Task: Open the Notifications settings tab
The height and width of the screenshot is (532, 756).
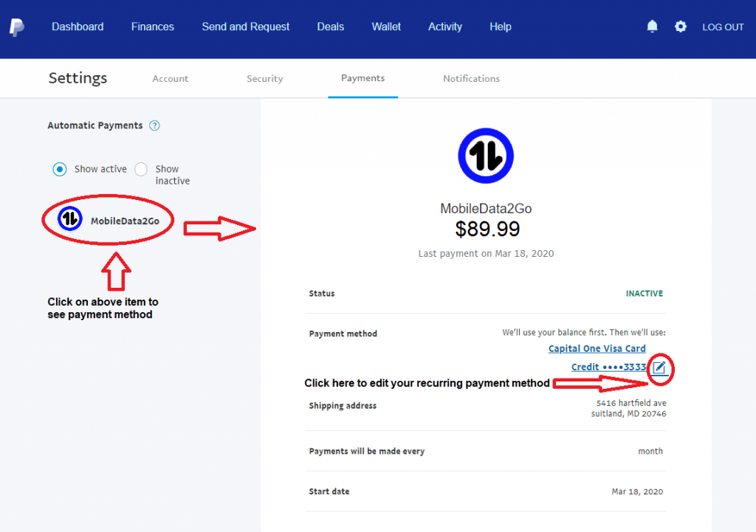Action: [471, 78]
